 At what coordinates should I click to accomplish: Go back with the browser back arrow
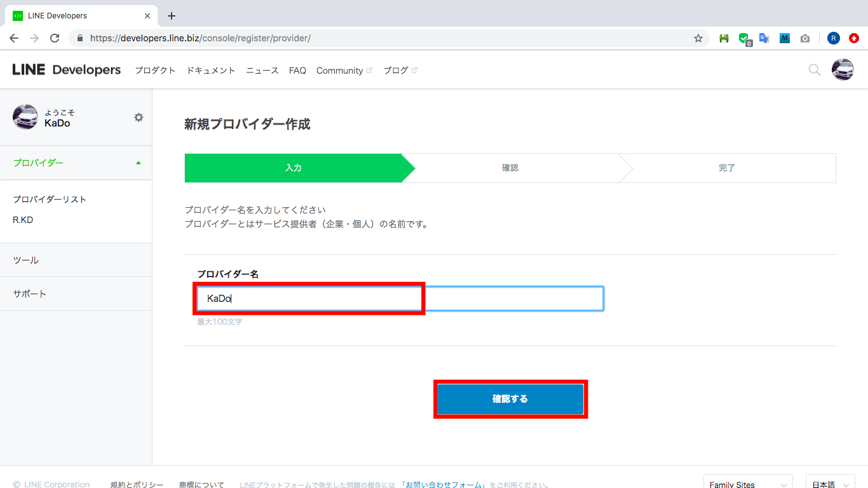point(14,38)
